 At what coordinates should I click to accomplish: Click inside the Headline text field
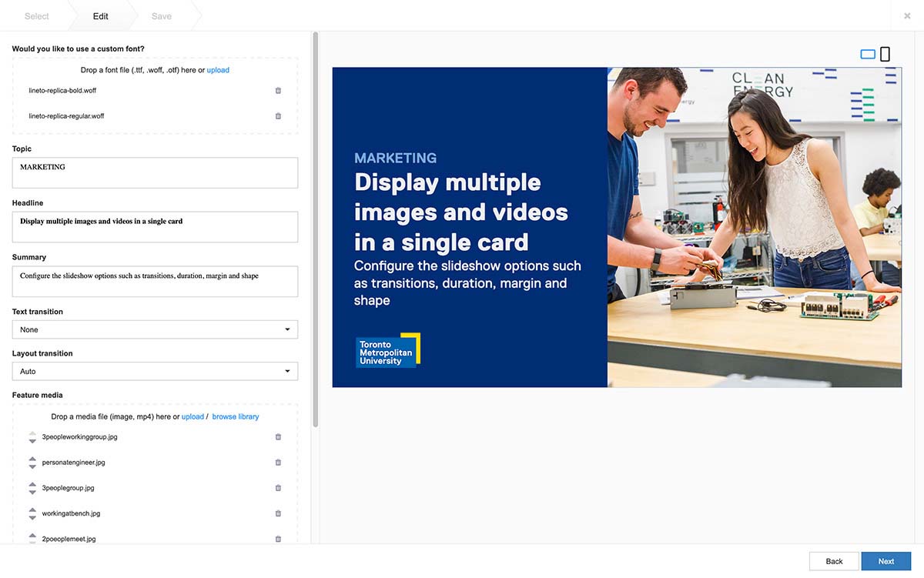(154, 226)
